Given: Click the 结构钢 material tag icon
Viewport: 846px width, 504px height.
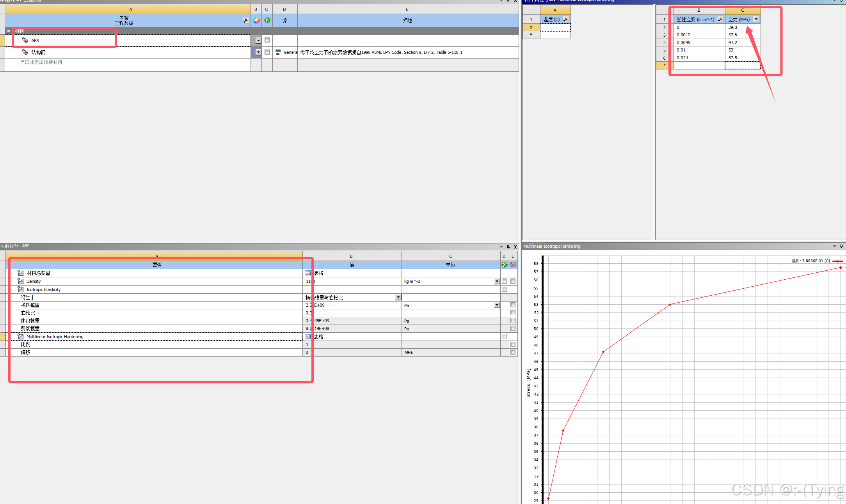Looking at the screenshot, I should pyautogui.click(x=25, y=52).
